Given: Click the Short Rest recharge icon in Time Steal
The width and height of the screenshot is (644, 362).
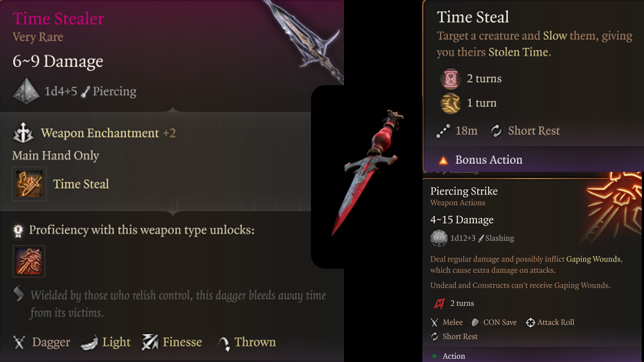Looking at the screenshot, I should tap(496, 131).
